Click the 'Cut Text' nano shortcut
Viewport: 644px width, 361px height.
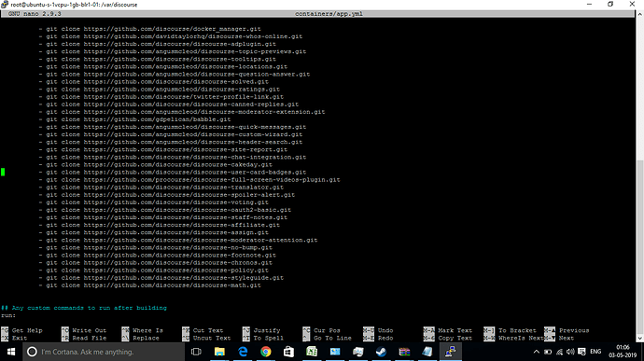pyautogui.click(x=203, y=330)
